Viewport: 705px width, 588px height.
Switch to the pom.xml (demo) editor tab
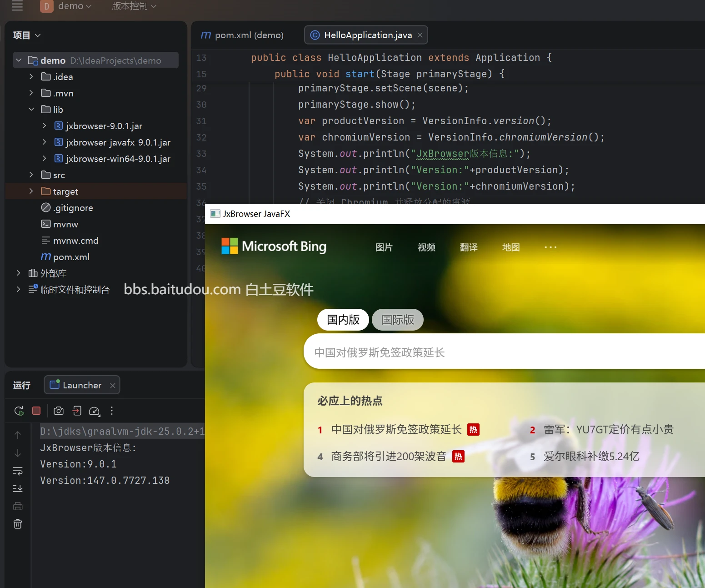click(242, 35)
